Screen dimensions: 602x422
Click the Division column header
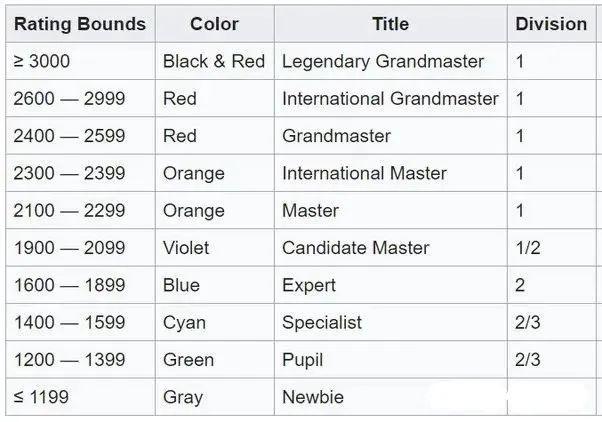pos(551,24)
